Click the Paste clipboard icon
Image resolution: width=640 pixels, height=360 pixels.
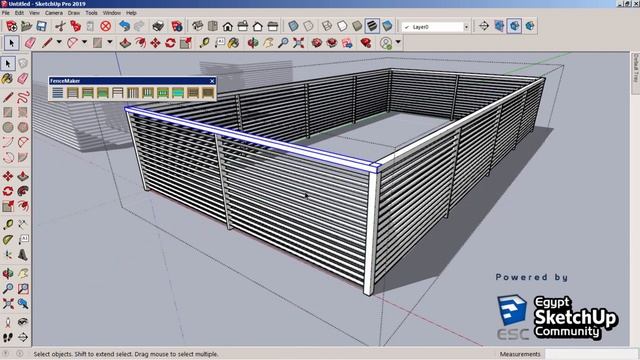90,27
